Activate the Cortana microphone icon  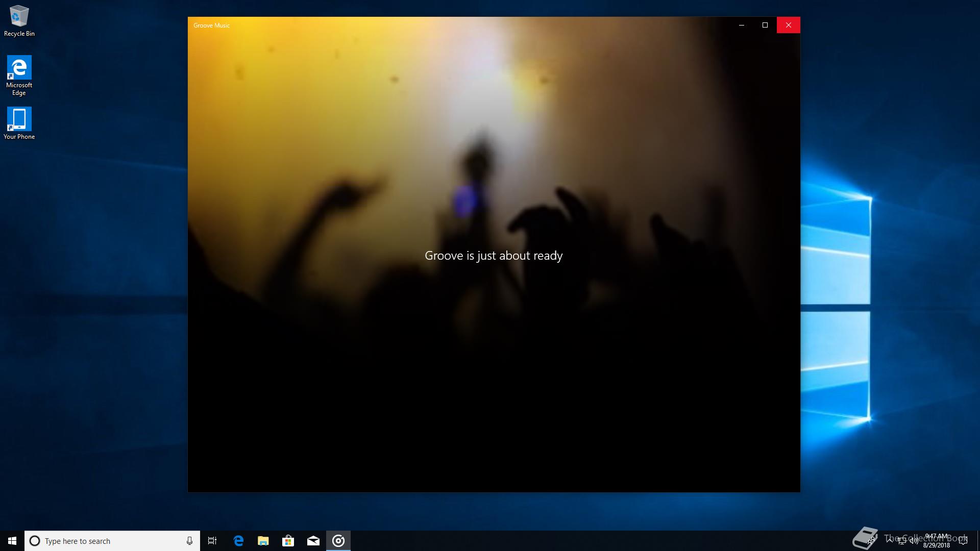point(189,541)
